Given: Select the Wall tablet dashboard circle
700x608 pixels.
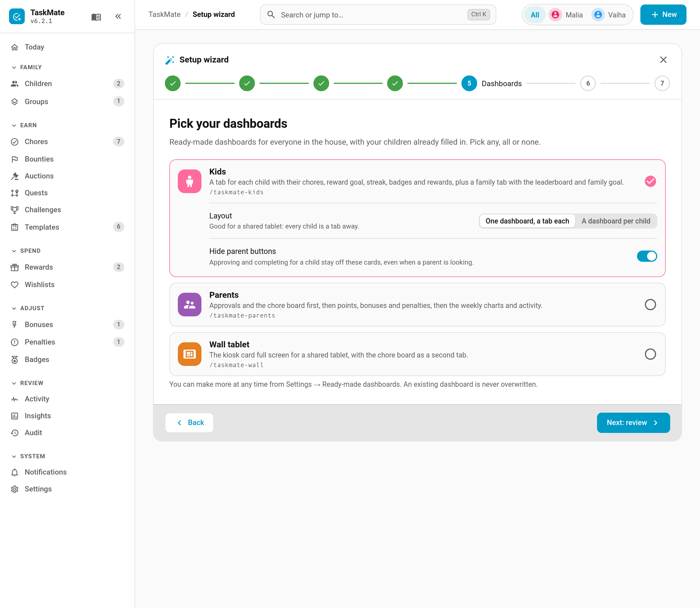Looking at the screenshot, I should pos(650,354).
